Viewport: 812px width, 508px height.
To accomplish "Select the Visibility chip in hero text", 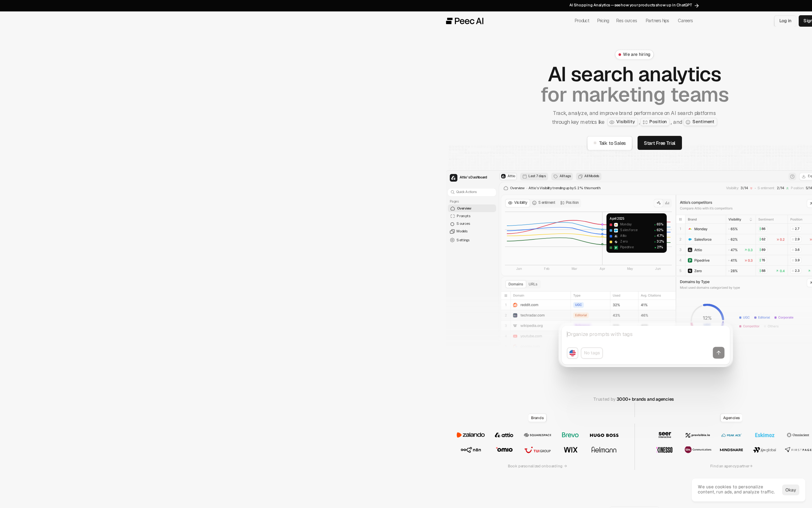I will click(622, 122).
